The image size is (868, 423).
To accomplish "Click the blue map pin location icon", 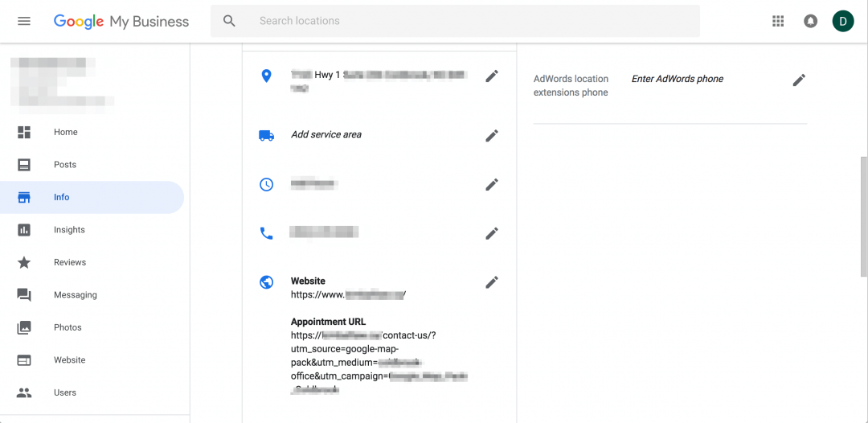I will 266,76.
